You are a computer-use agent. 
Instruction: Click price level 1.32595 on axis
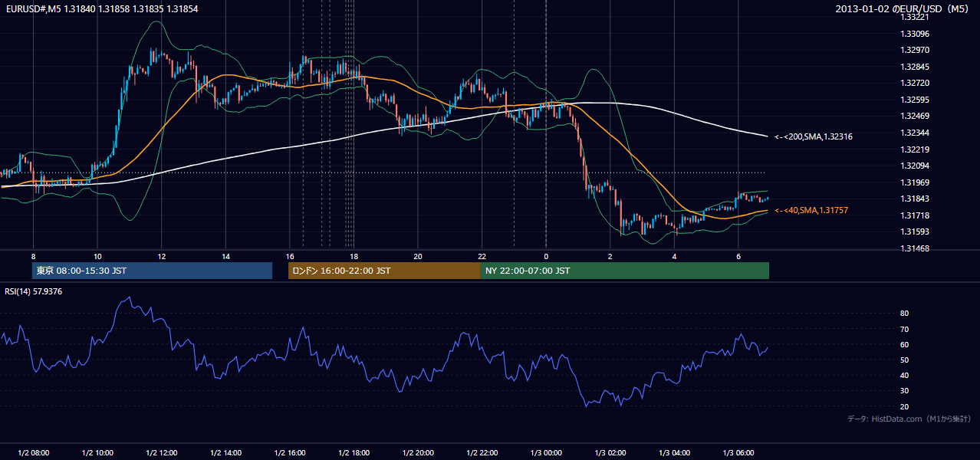(915, 100)
